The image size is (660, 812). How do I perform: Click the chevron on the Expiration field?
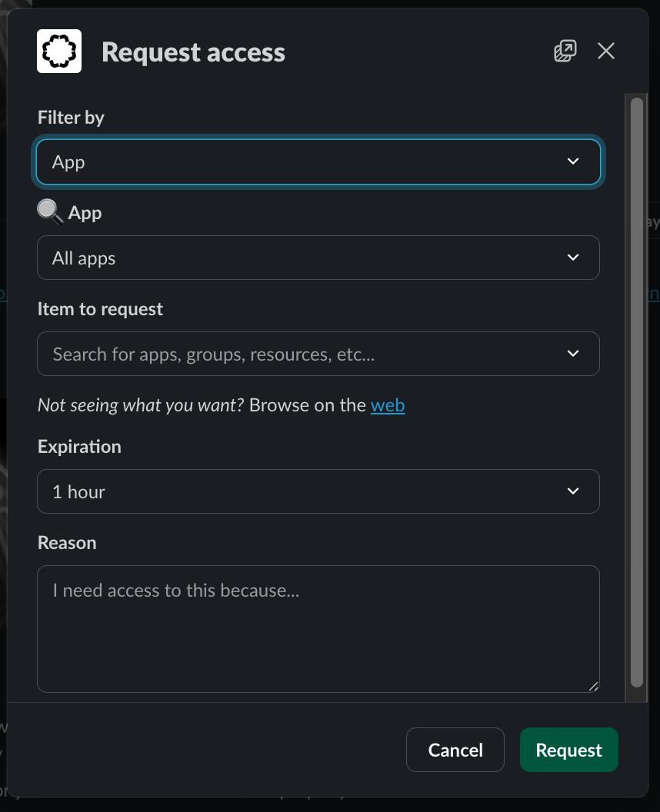click(573, 491)
